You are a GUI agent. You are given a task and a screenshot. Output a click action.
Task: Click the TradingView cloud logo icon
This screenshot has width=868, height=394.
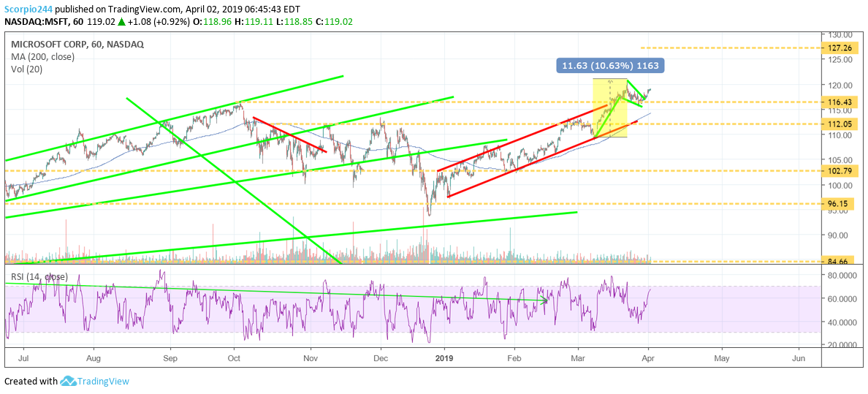67,382
